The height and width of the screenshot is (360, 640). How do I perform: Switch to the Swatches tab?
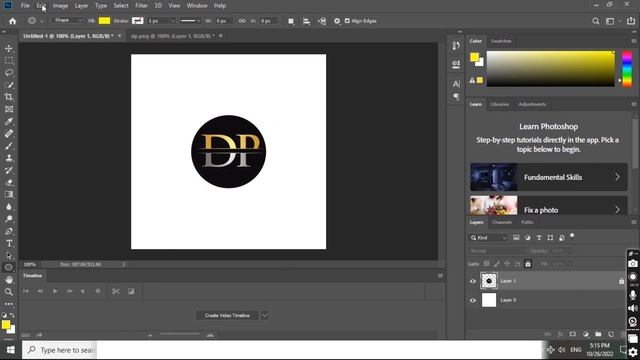pos(501,41)
